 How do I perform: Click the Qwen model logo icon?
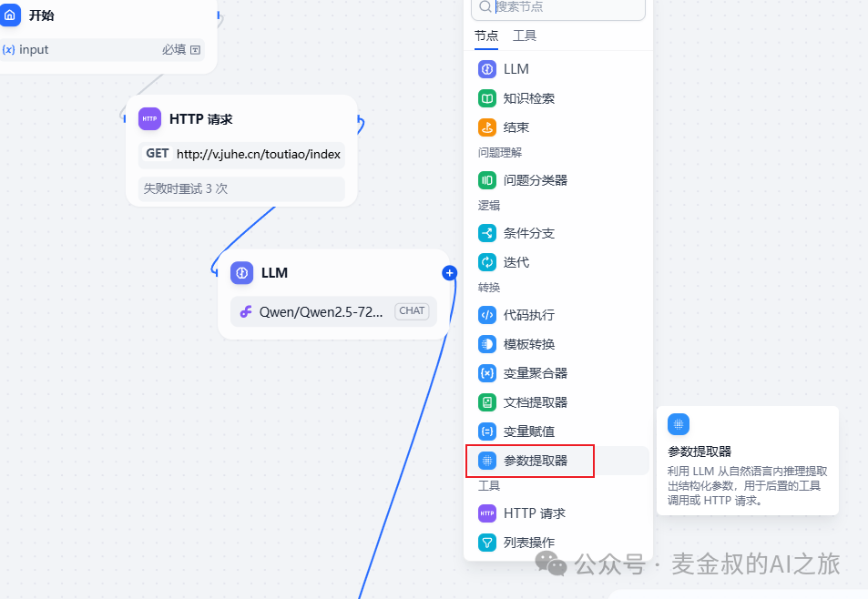(246, 312)
